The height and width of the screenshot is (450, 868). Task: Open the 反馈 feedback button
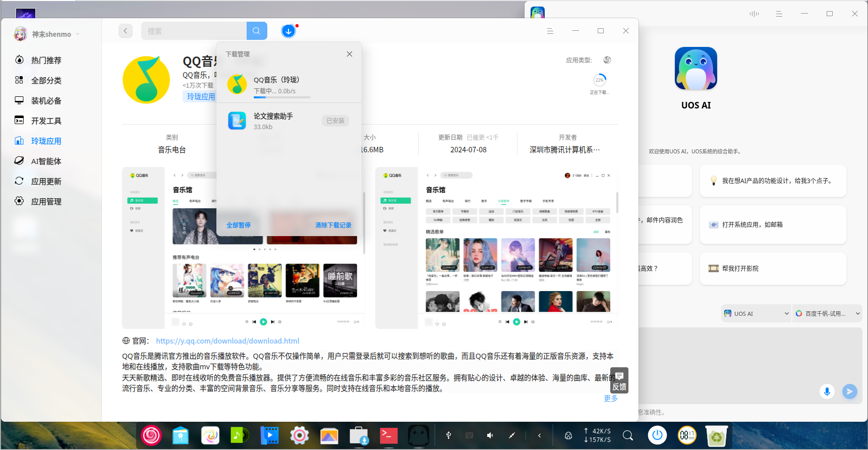point(619,380)
